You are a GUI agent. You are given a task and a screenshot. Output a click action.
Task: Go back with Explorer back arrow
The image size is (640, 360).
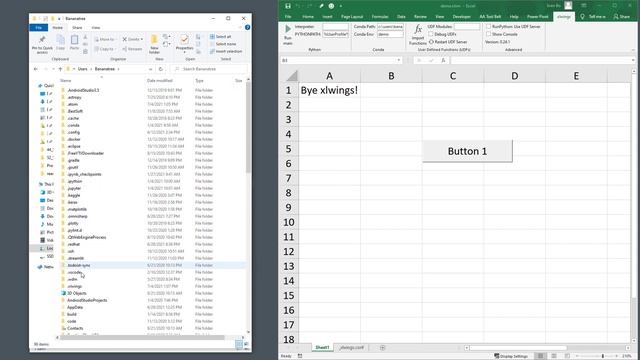tap(36, 69)
